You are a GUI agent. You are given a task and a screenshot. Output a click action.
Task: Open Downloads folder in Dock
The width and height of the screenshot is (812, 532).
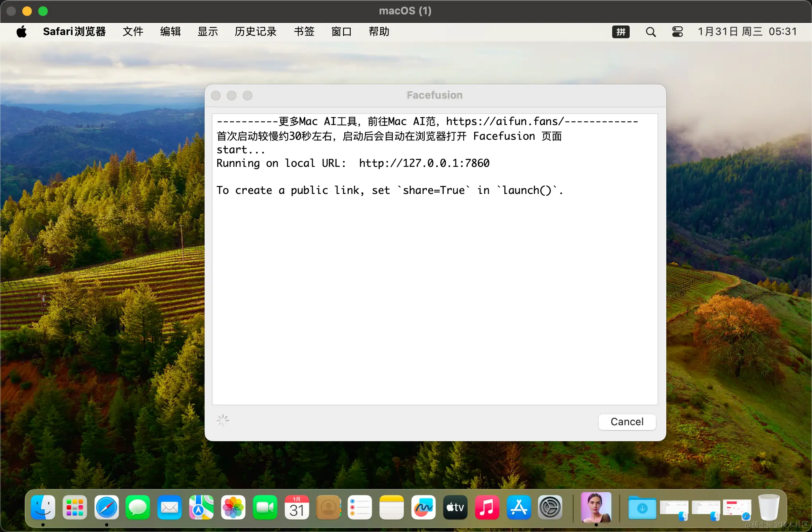pos(642,508)
